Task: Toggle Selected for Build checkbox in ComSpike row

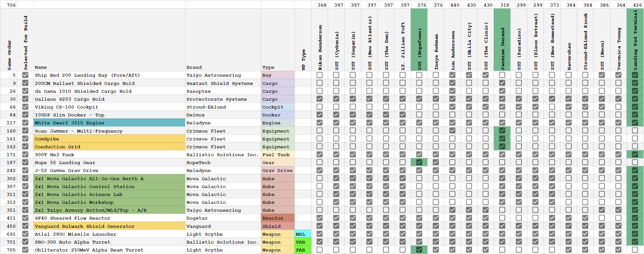Action: [25, 139]
